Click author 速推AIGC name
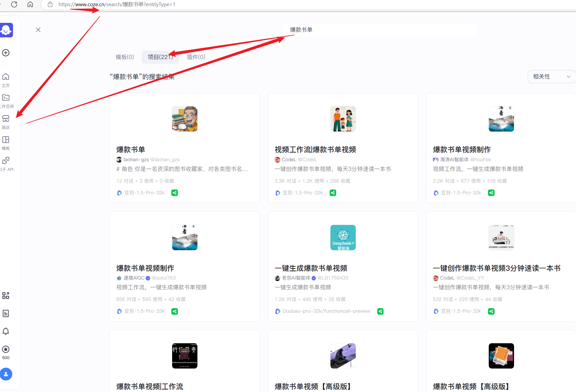 (134, 278)
